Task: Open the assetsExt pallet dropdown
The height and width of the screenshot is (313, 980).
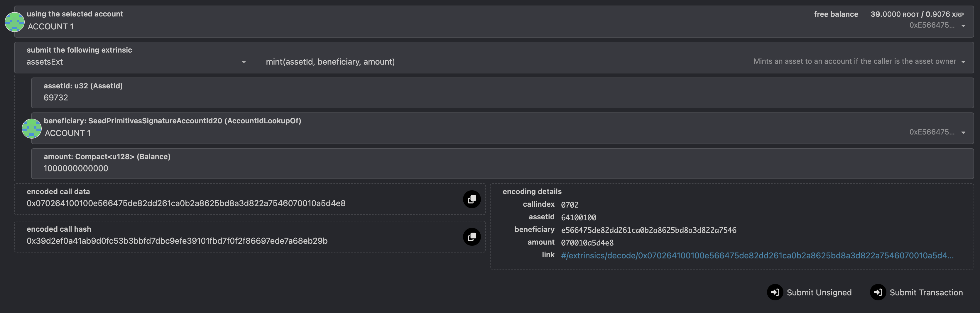Action: (244, 62)
